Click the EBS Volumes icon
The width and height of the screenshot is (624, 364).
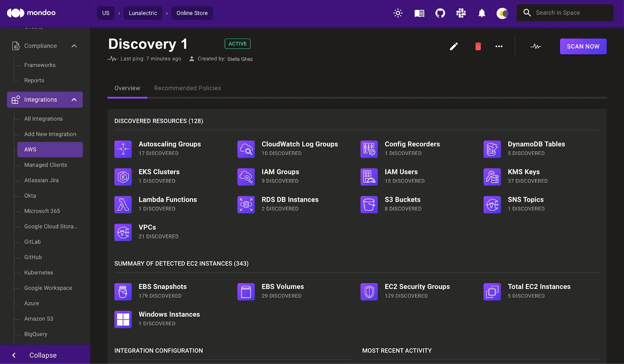tap(246, 292)
